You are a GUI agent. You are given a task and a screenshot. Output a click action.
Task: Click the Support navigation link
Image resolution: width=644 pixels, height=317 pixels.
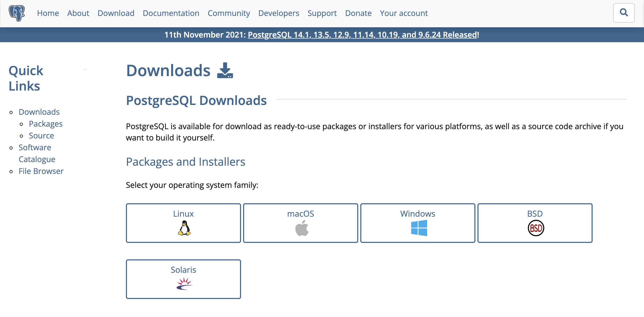click(x=322, y=13)
